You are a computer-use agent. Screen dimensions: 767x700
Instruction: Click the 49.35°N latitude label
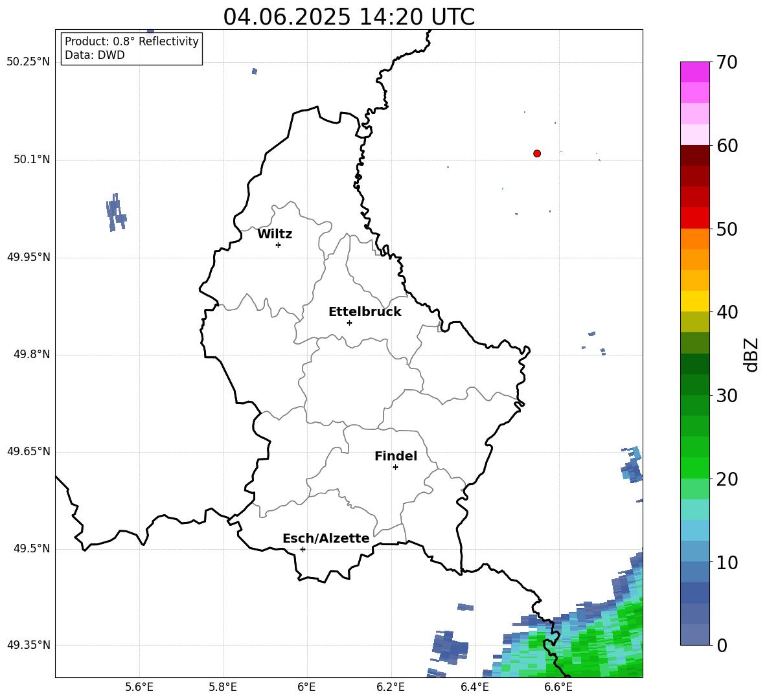(x=29, y=645)
